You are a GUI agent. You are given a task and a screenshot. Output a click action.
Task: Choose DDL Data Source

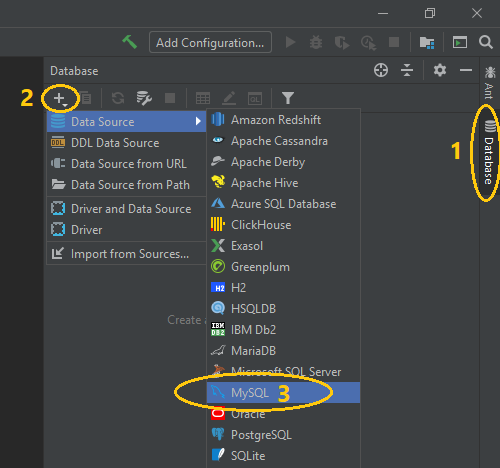click(x=127, y=143)
